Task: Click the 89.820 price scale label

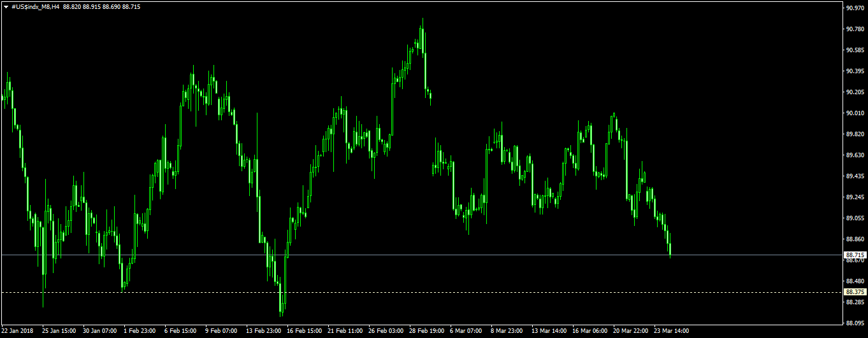Action: [x=854, y=134]
